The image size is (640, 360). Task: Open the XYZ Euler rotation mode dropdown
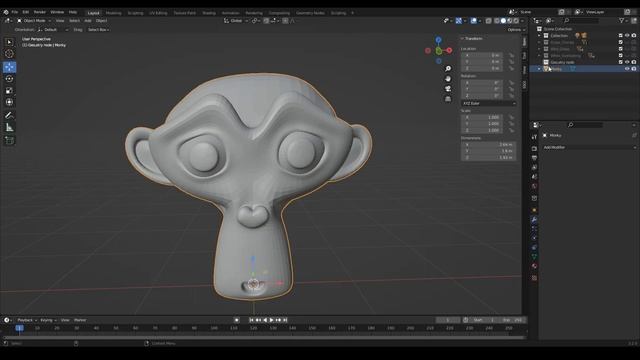click(x=489, y=104)
